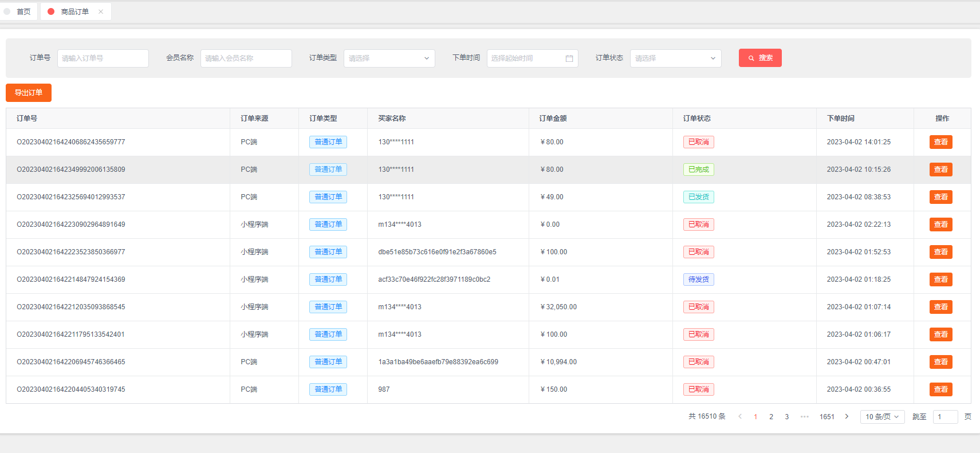View the order placed at 01:52:53
The height and width of the screenshot is (453, 980).
[x=941, y=252]
